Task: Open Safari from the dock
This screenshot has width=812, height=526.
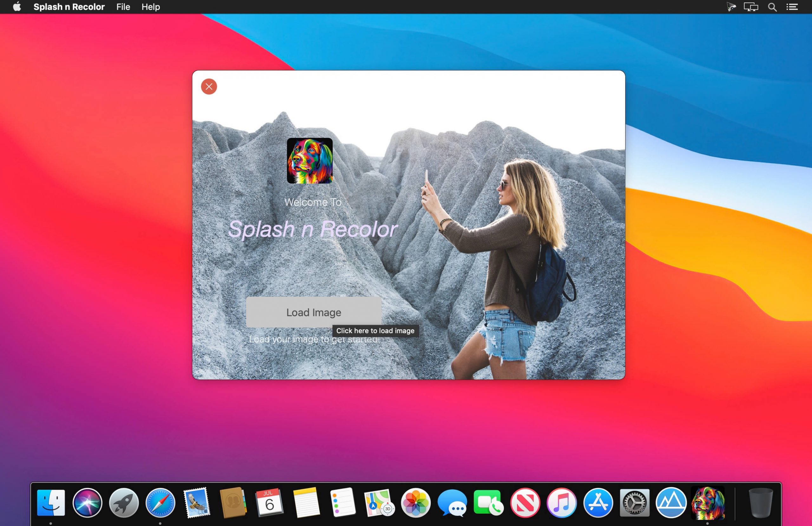Action: pos(160,503)
